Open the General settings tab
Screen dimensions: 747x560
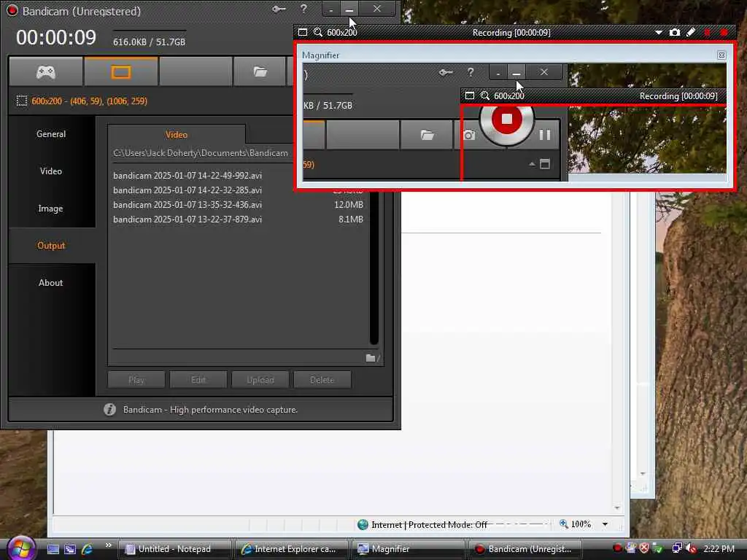pyautogui.click(x=51, y=134)
